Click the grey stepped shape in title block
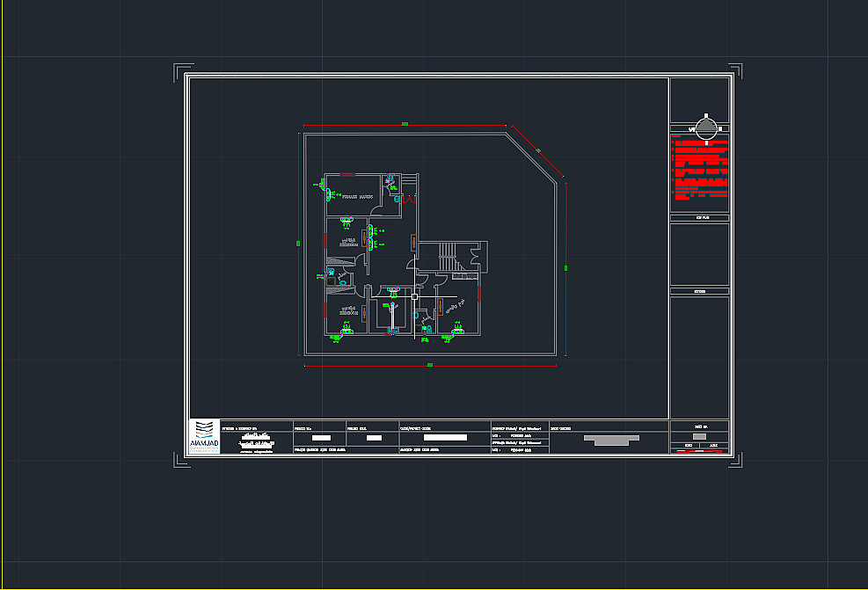 click(612, 440)
